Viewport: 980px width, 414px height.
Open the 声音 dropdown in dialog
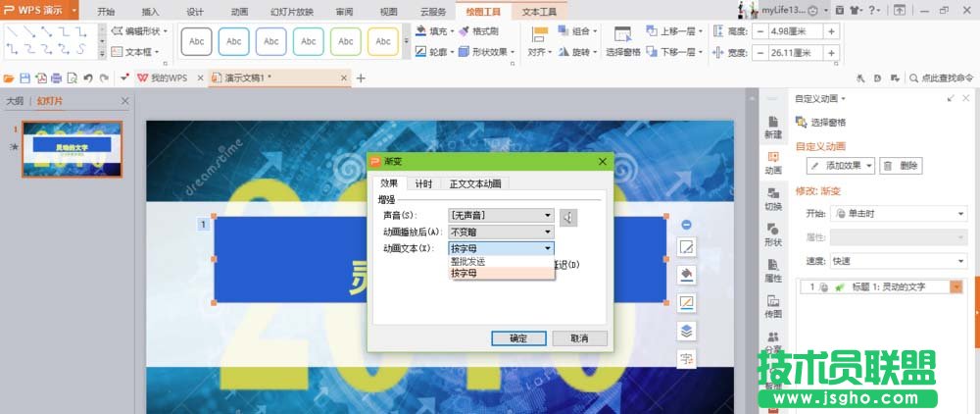click(x=501, y=216)
